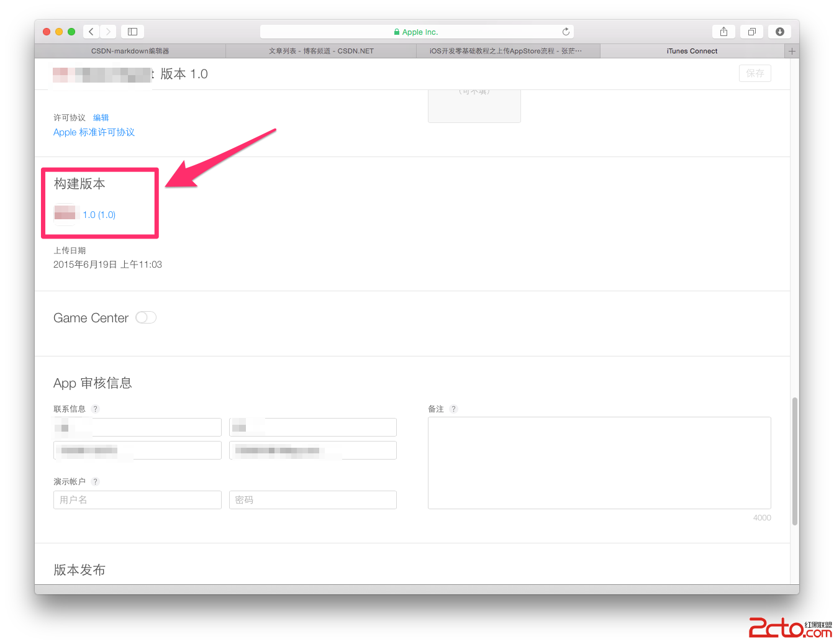This screenshot has width=834, height=644.
Task: Toggle the Game Center switch
Action: click(146, 317)
